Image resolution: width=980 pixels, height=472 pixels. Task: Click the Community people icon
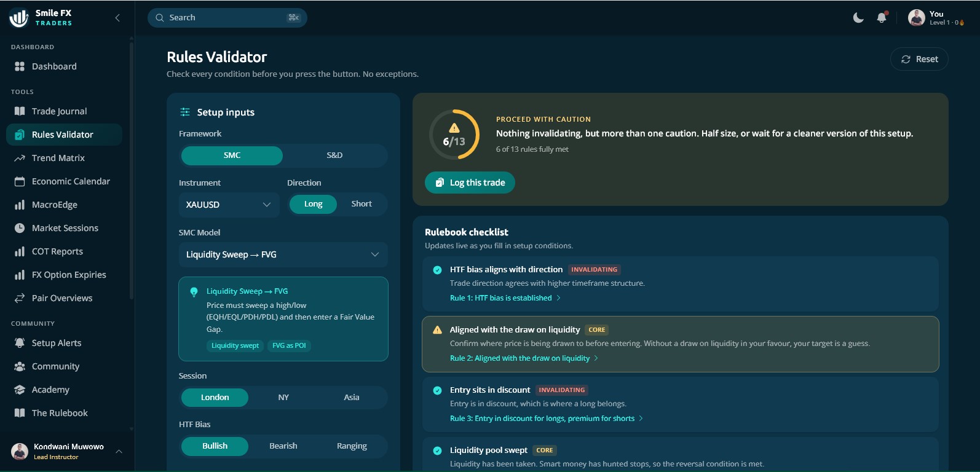tap(20, 366)
